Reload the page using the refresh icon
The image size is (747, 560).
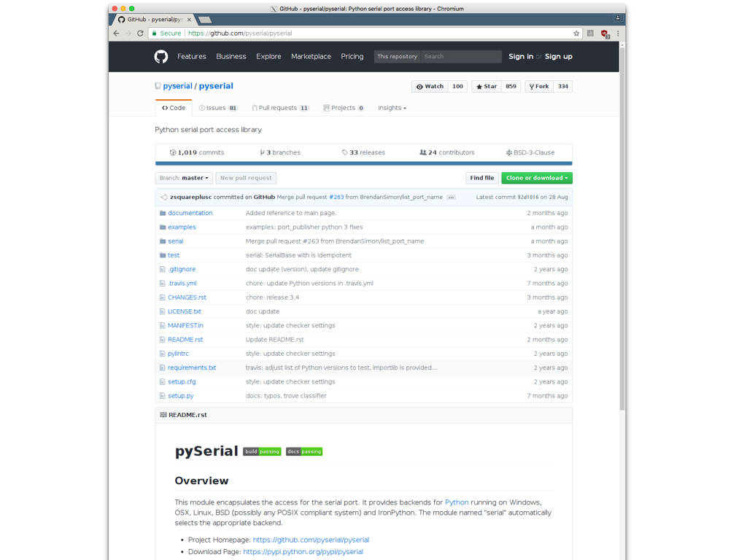(x=140, y=34)
